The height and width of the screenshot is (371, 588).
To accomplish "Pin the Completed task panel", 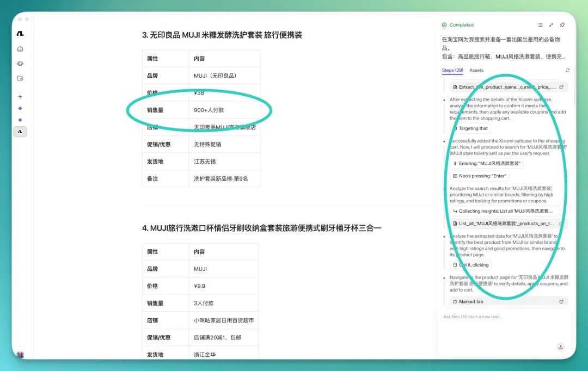I will point(562,25).
